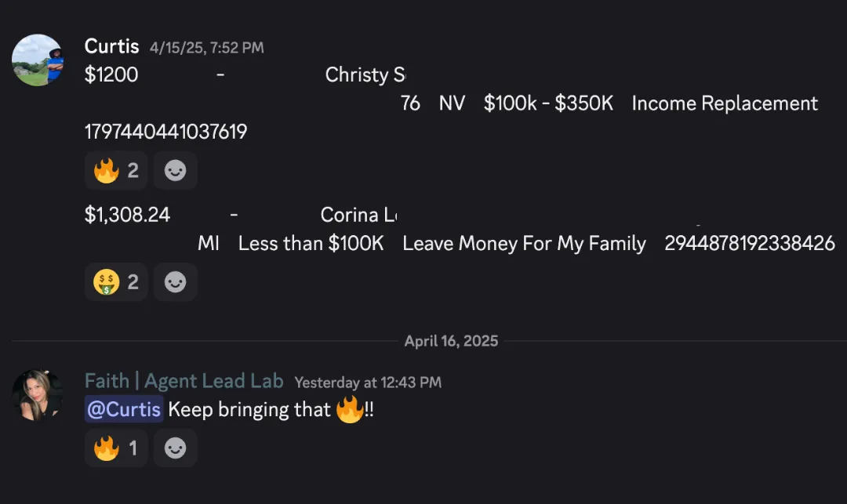Open Faith's profile avatar picture
Screen dimensions: 847x504
coord(38,394)
